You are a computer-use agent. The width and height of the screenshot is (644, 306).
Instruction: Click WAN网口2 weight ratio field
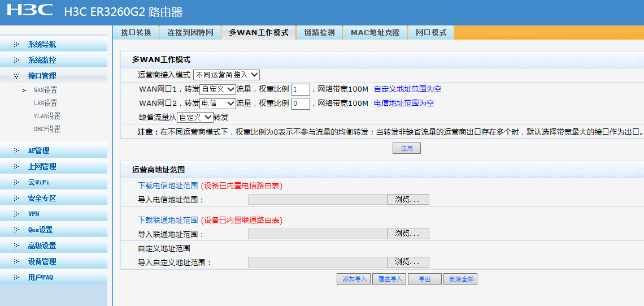click(301, 104)
